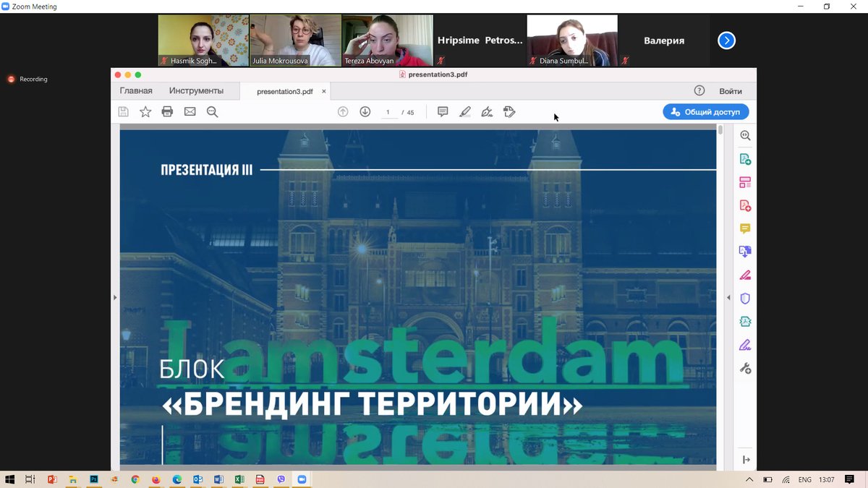Close the shared window with red button
The height and width of the screenshot is (488, 868).
(x=118, y=74)
